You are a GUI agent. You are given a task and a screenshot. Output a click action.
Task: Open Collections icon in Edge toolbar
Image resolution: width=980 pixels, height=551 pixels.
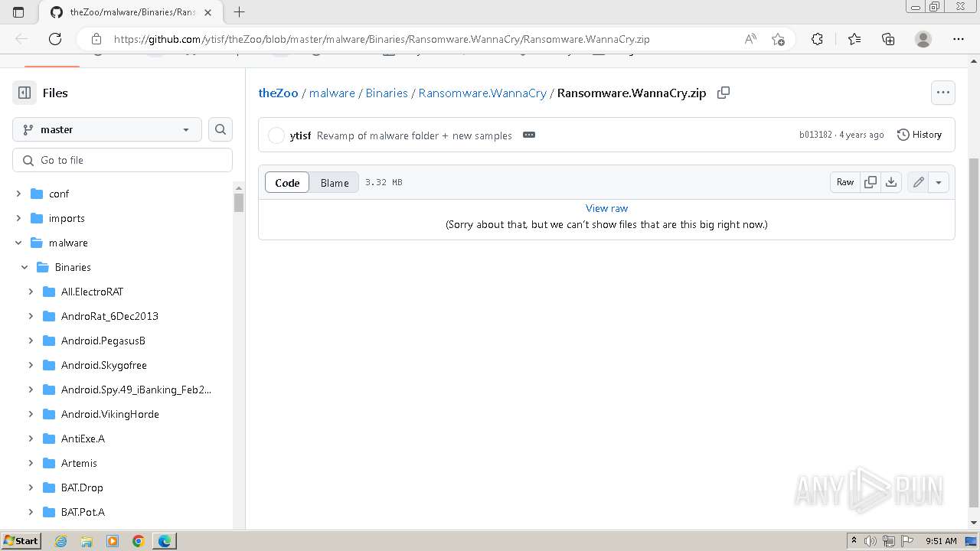point(888,39)
